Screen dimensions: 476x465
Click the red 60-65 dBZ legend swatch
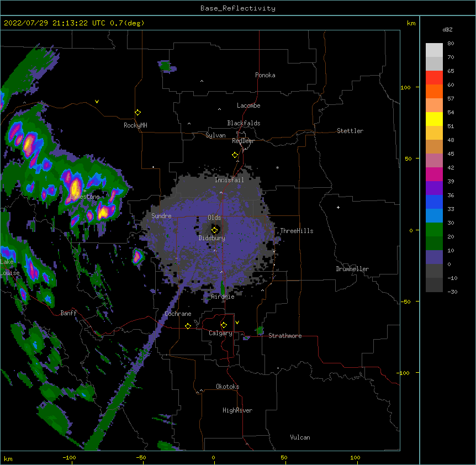click(434, 78)
